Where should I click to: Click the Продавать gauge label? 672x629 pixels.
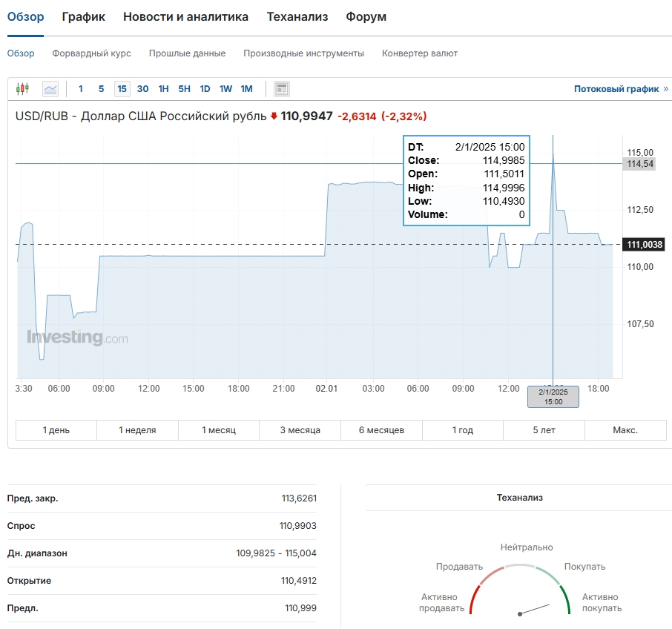(x=459, y=567)
